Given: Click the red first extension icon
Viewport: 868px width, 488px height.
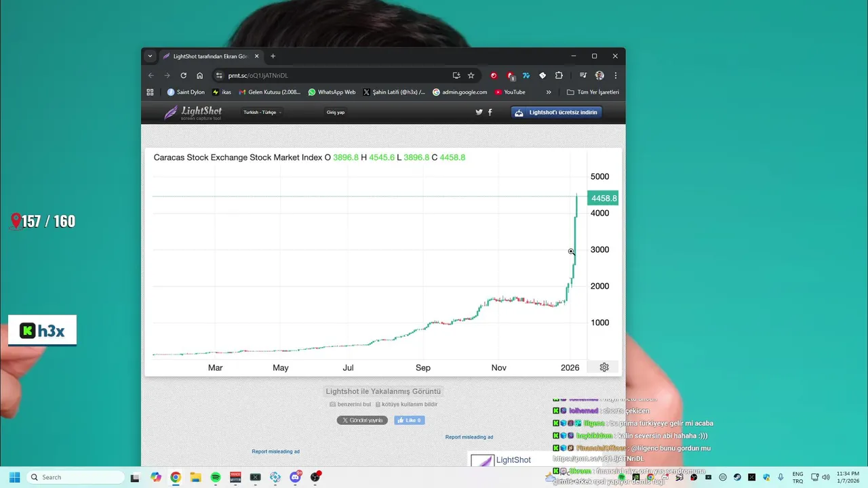Looking at the screenshot, I should coord(494,75).
